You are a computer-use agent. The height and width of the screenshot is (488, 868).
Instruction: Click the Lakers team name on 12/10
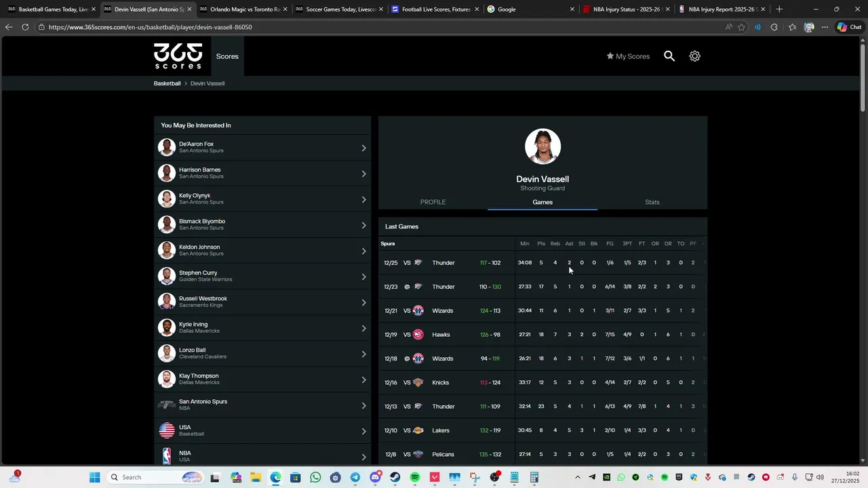pos(441,430)
